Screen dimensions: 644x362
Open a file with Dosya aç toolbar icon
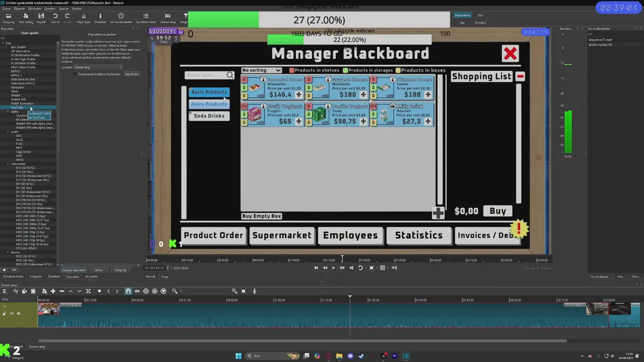pyautogui.click(x=9, y=18)
